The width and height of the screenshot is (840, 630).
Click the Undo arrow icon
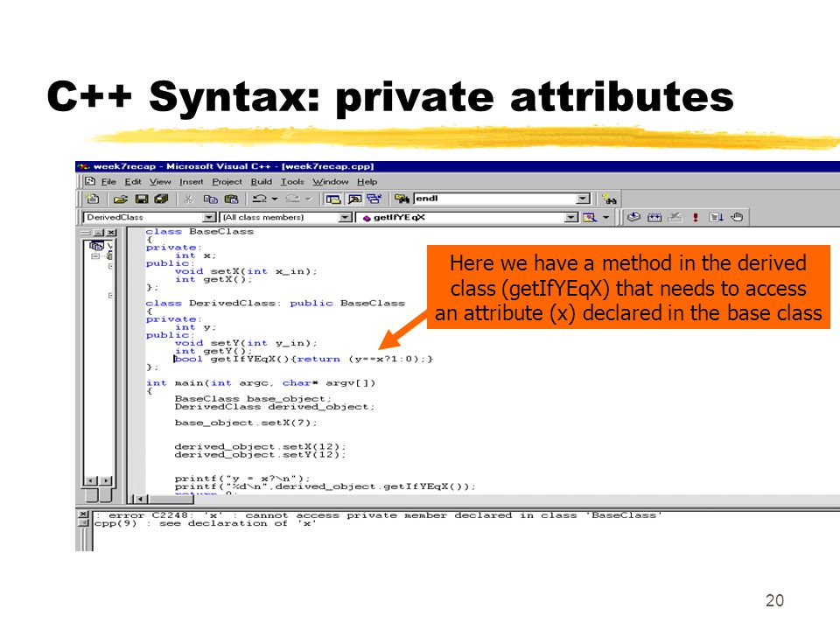coord(260,199)
